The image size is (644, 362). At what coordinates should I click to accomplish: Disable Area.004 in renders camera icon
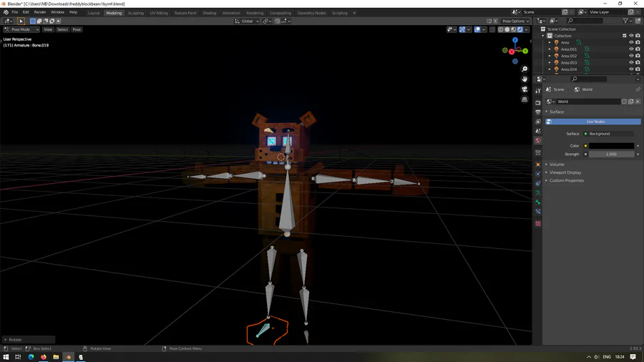pos(638,69)
